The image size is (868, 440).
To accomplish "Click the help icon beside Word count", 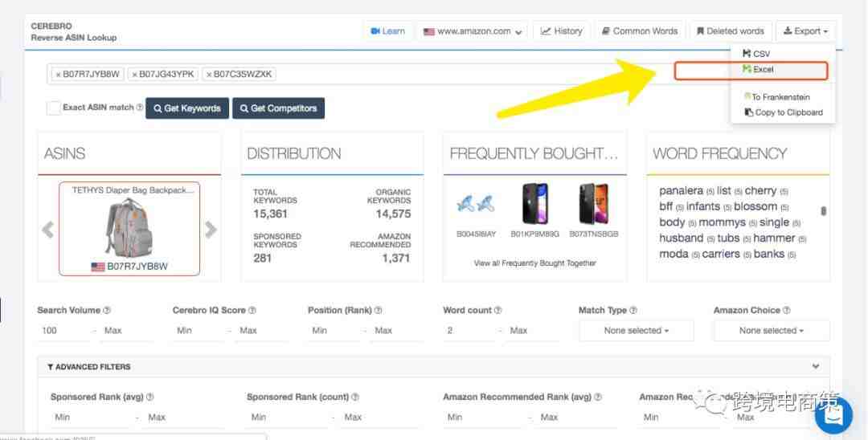I will click(x=498, y=311).
